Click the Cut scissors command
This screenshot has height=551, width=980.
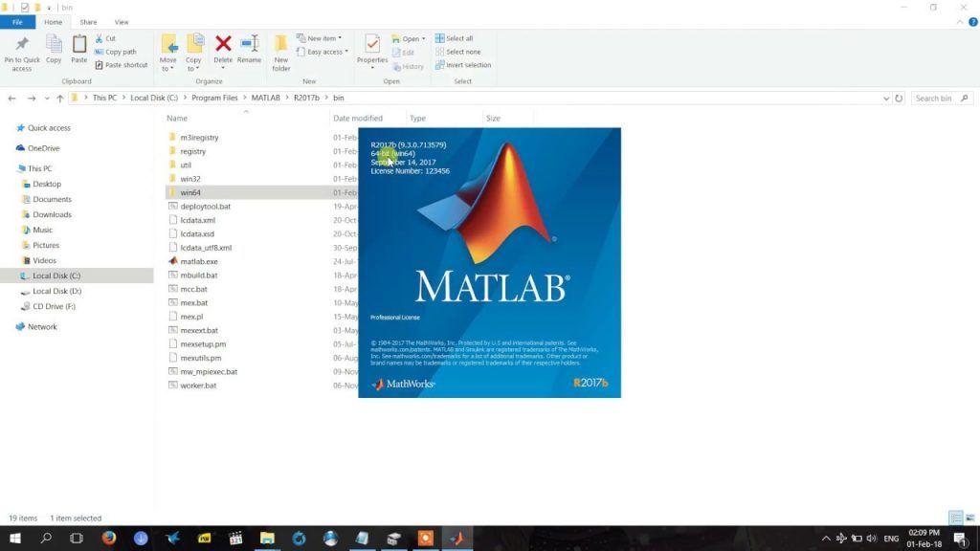[105, 38]
